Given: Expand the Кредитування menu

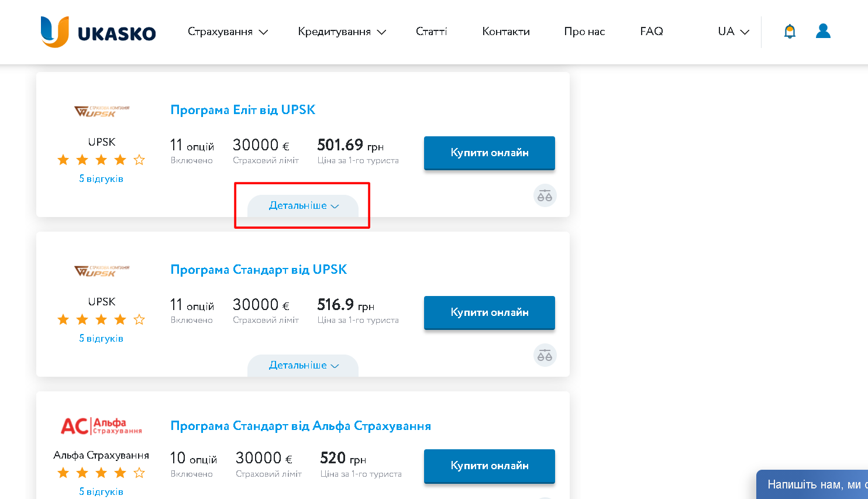Looking at the screenshot, I should (x=342, y=32).
